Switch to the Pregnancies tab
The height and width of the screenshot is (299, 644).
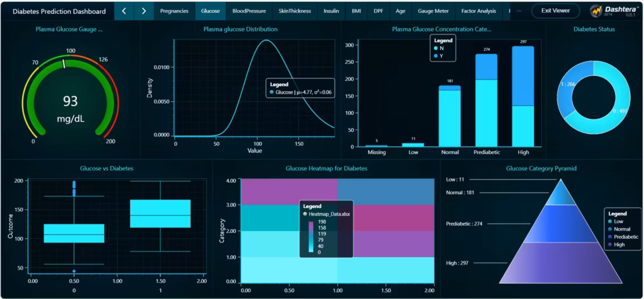click(x=174, y=11)
